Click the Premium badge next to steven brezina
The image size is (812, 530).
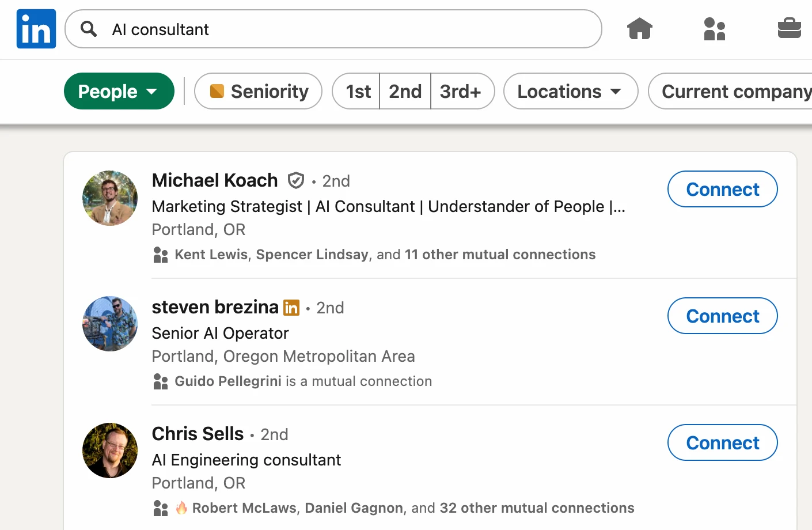coord(291,308)
